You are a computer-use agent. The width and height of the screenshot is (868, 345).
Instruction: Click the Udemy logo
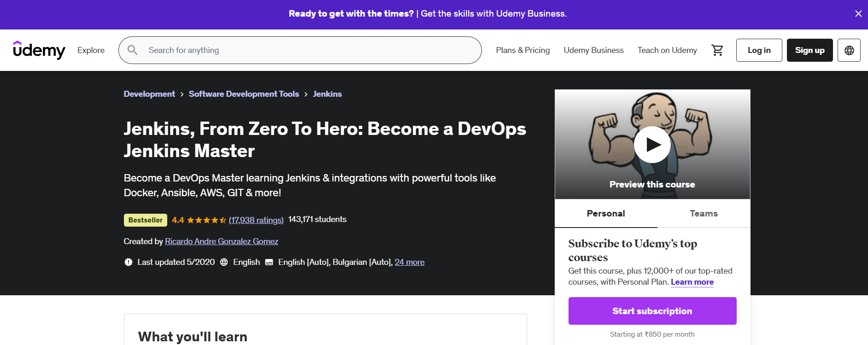click(39, 50)
